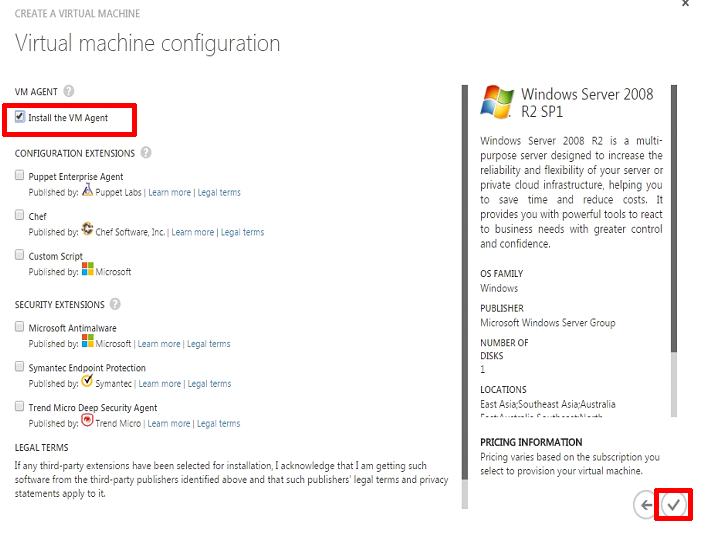Tick the Chef extension checkbox
Viewport: 703px width, 541px height.
click(19, 215)
